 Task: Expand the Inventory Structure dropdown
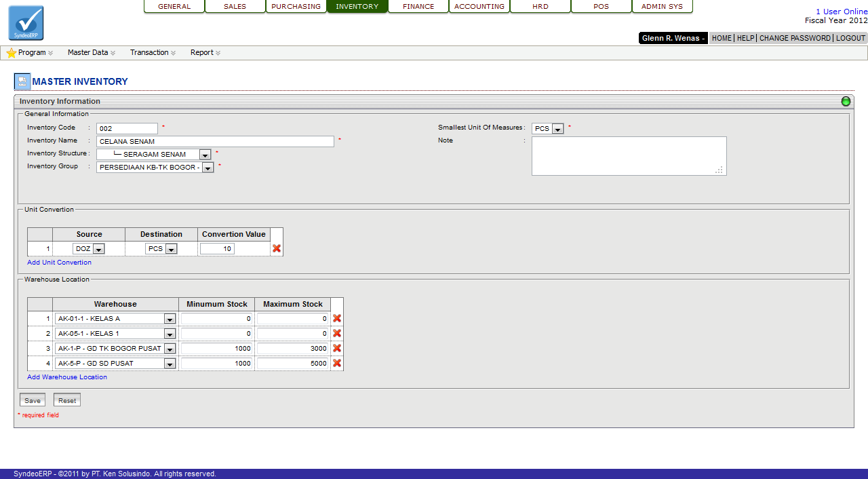[x=205, y=155]
